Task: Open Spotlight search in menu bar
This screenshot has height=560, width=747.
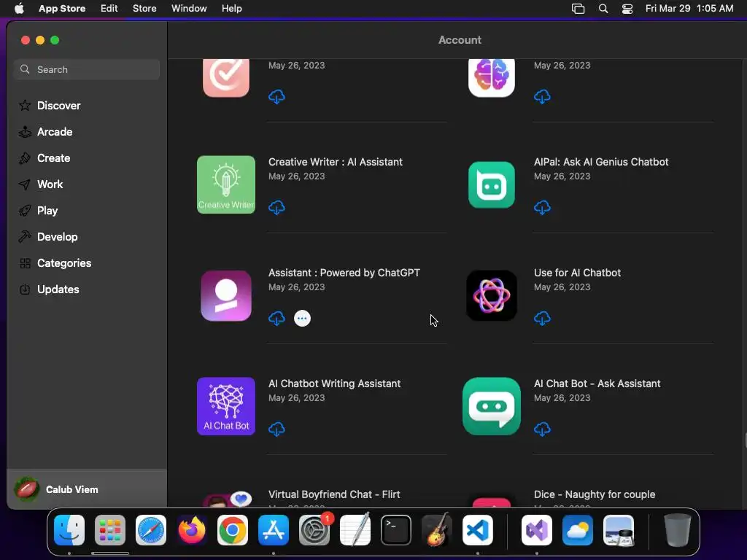Action: click(x=603, y=9)
